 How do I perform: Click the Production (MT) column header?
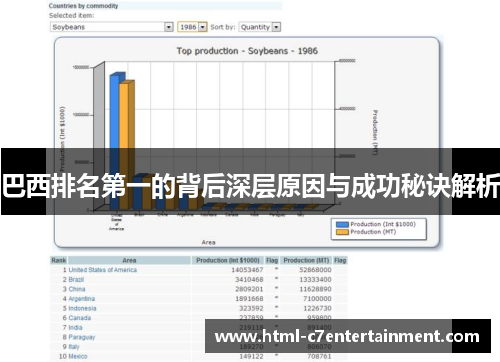[x=306, y=260]
